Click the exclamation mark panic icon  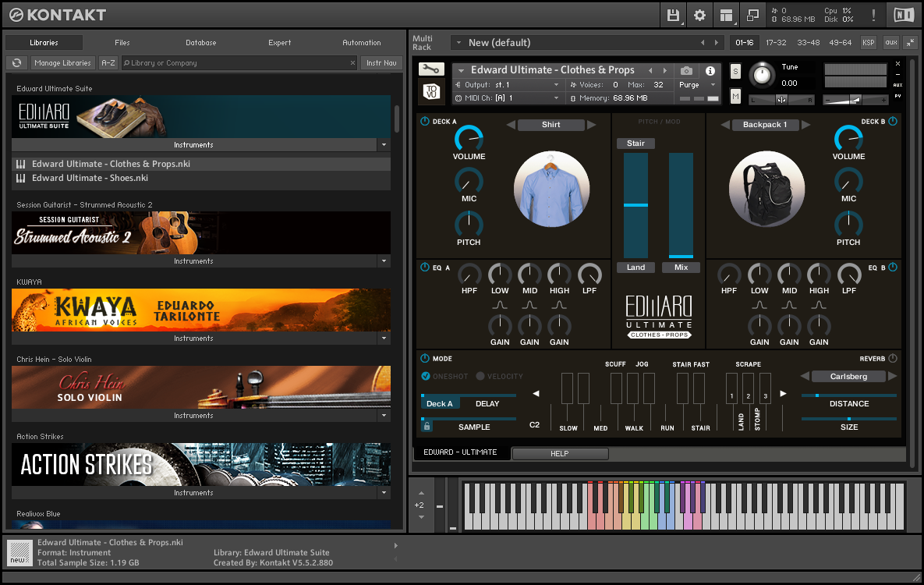pyautogui.click(x=873, y=16)
